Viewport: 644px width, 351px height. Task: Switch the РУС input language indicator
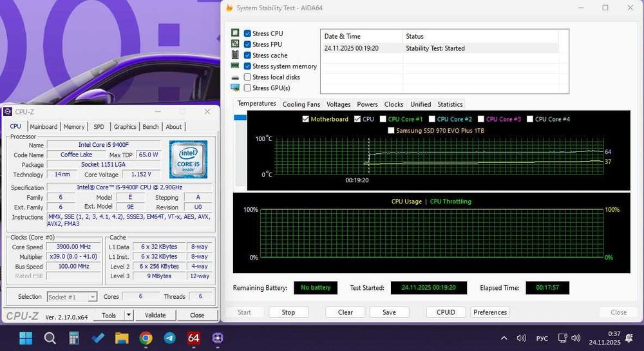tap(542, 338)
